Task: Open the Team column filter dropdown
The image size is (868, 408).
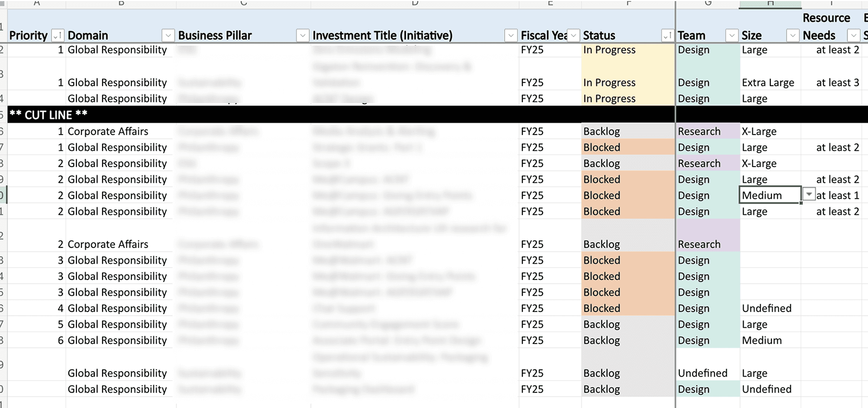Action: click(732, 36)
